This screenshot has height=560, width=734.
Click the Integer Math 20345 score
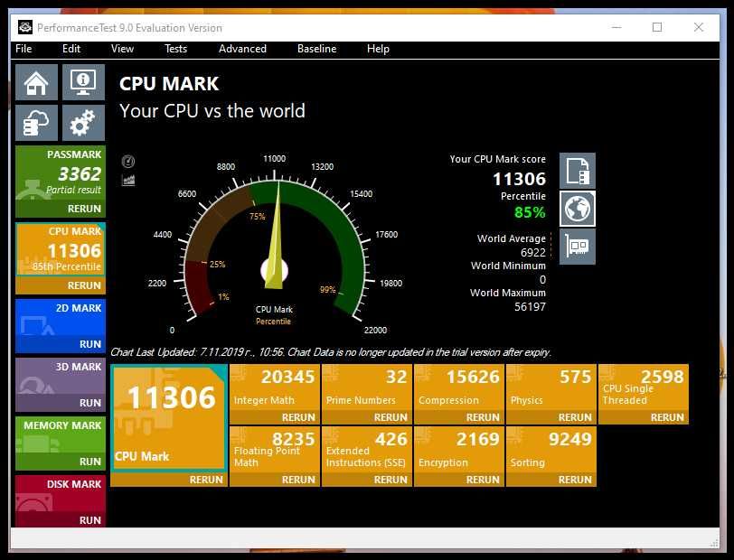tap(287, 377)
